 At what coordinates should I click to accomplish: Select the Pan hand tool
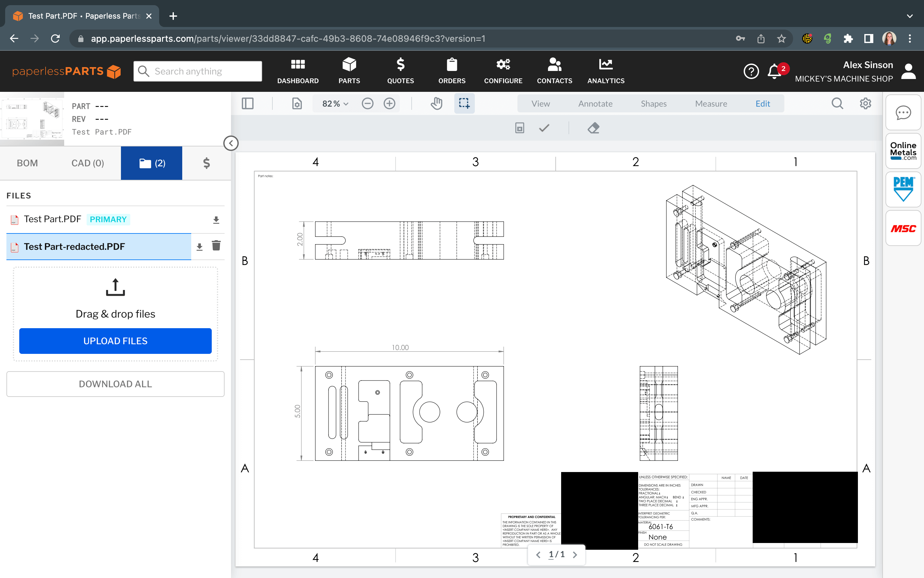tap(436, 103)
